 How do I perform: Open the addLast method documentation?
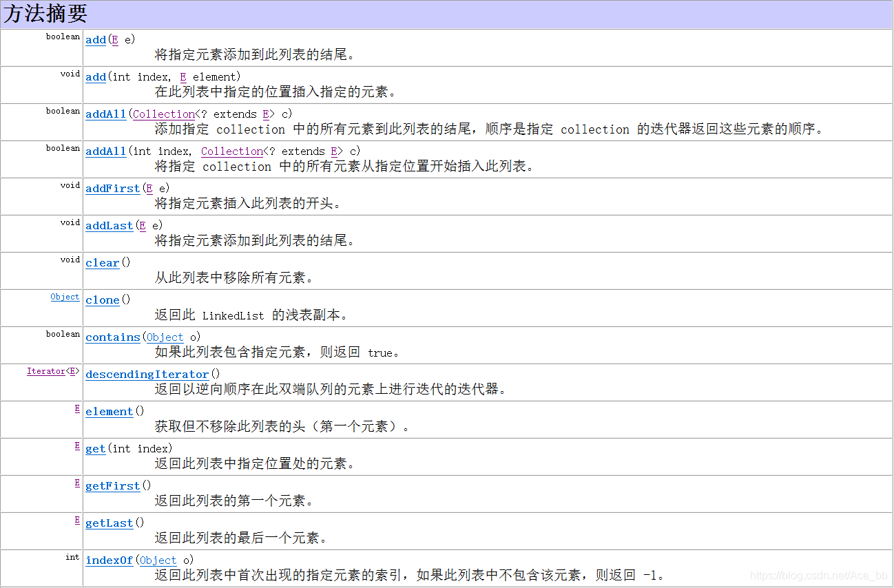[109, 226]
